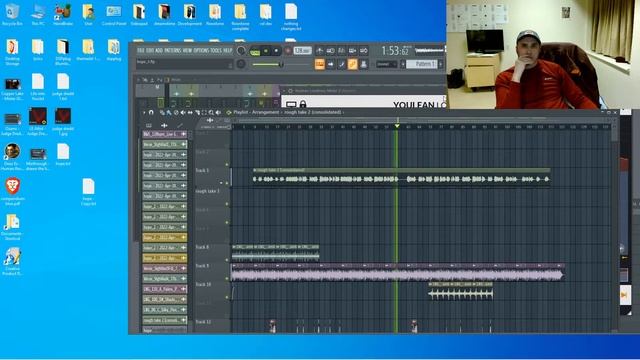Click rough take 2 consolidated audio clip

401,177
